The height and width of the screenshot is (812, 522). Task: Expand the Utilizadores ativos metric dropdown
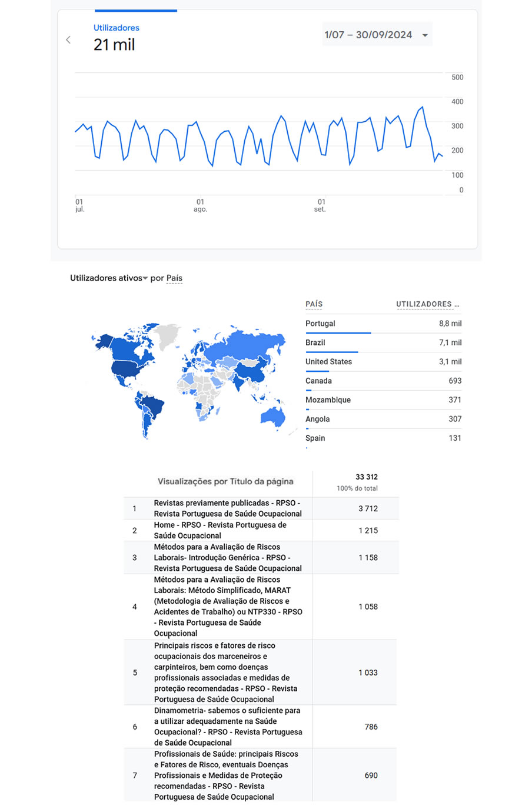(x=109, y=278)
